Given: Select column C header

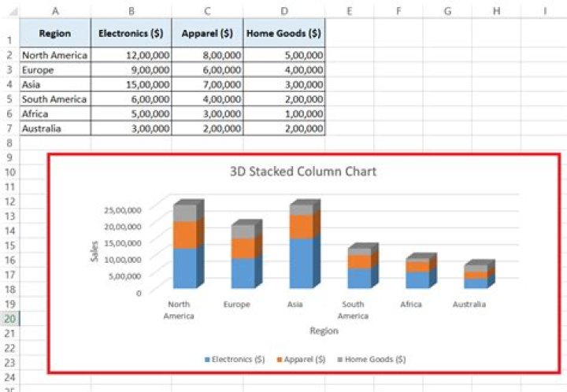Looking at the screenshot, I should coord(208,11).
